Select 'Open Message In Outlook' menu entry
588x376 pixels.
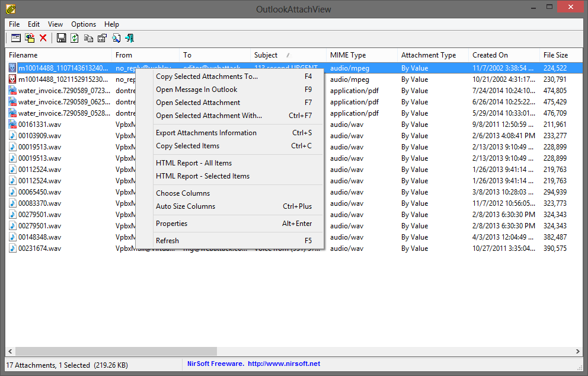coord(196,90)
